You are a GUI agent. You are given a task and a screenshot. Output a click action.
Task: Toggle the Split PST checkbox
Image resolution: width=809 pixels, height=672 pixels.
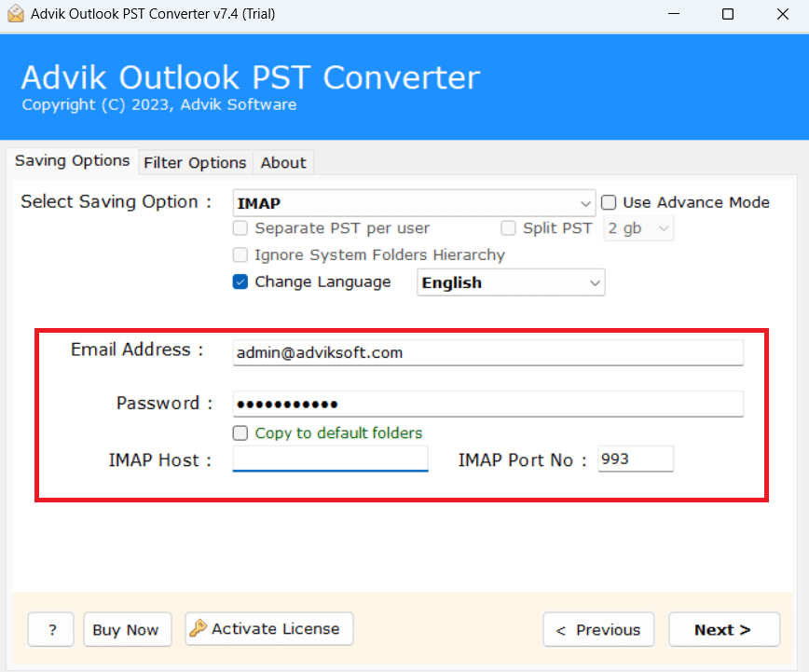(x=508, y=228)
